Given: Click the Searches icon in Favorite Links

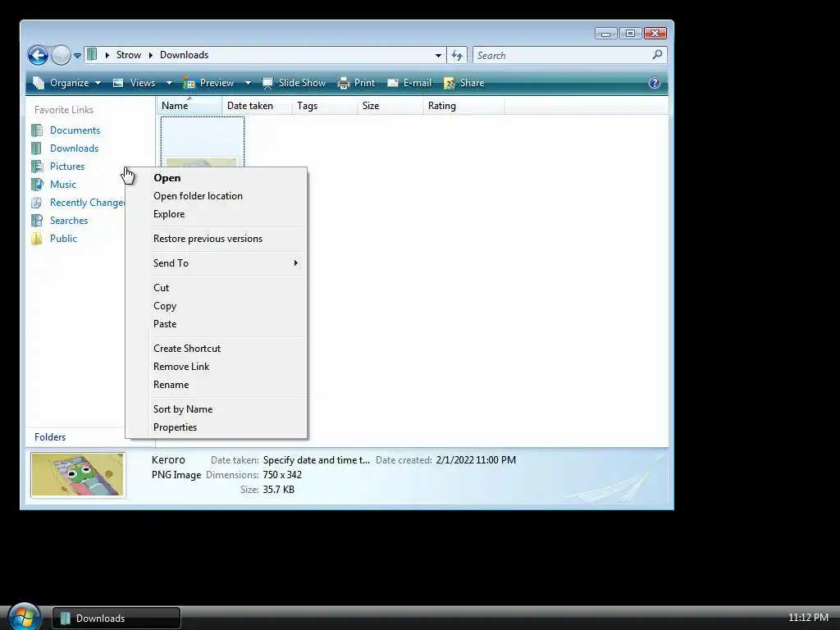Looking at the screenshot, I should point(37,221).
